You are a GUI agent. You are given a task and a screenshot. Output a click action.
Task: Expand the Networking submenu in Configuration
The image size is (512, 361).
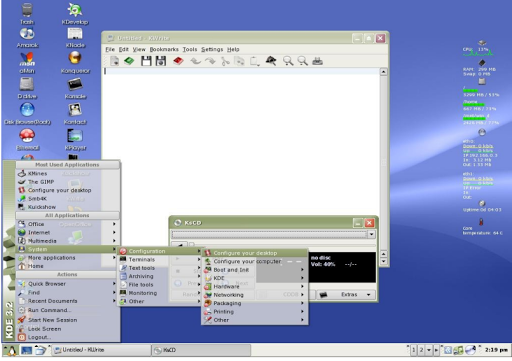tap(255, 295)
